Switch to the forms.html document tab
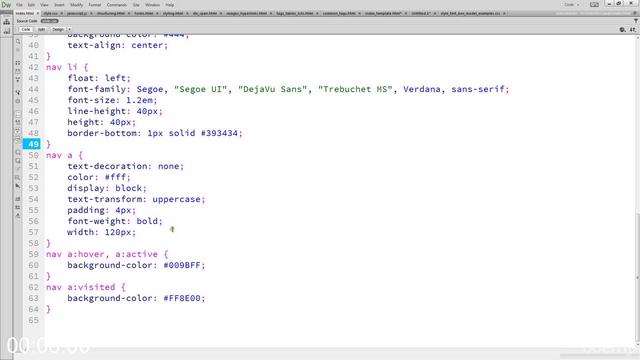Viewport: 640px width, 360px height. pyautogui.click(x=144, y=13)
